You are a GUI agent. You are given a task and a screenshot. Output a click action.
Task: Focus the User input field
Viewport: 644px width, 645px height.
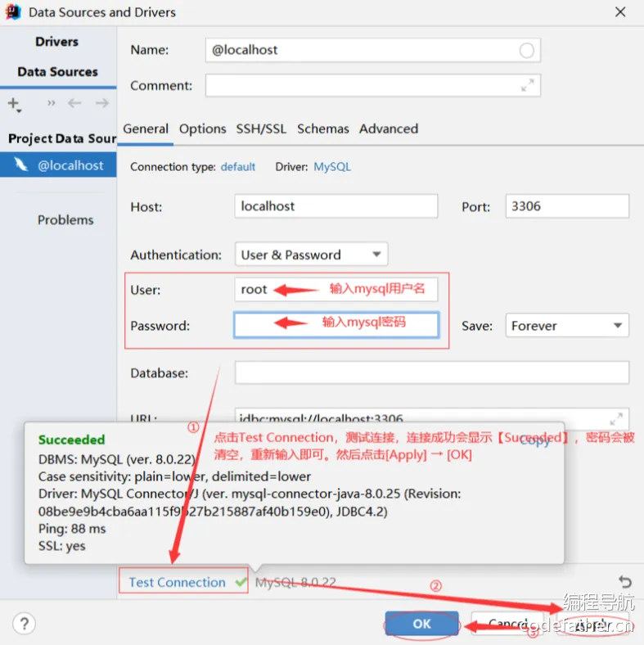[336, 290]
